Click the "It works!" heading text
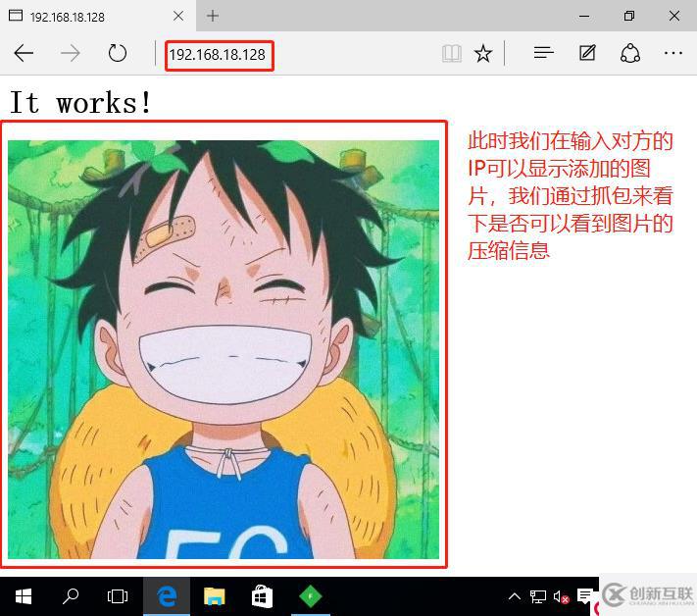The image size is (697, 616). pos(80,102)
